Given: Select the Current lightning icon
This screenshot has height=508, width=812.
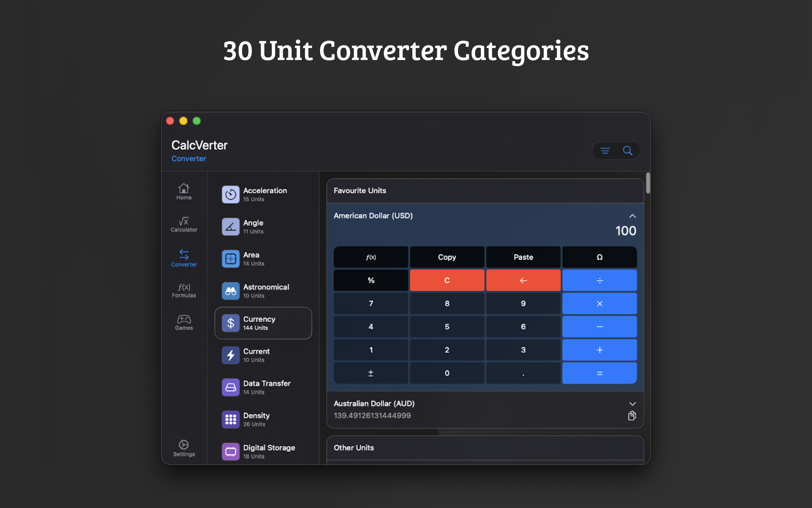Looking at the screenshot, I should (231, 355).
